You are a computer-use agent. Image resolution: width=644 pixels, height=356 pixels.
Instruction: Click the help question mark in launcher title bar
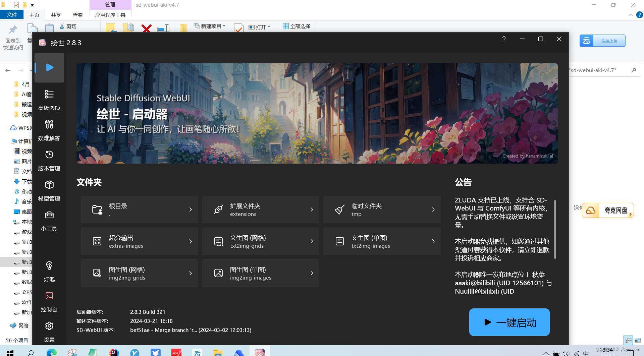(x=504, y=39)
